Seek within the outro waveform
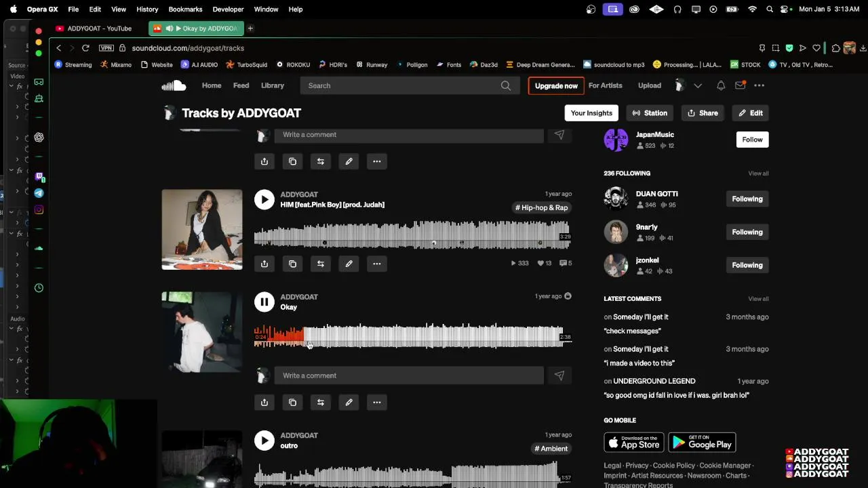 412,474
